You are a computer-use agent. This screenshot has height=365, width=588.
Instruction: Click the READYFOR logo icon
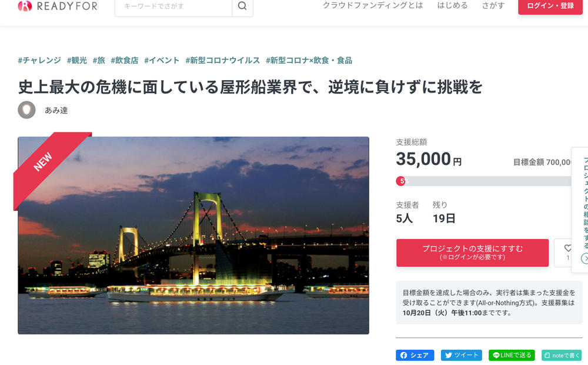point(25,6)
